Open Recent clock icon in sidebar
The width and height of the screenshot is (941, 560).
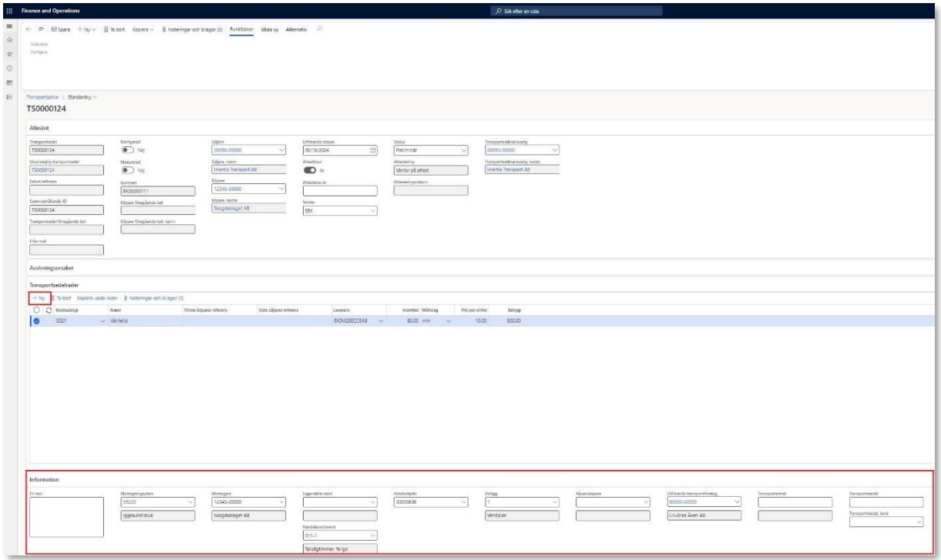tap(7, 69)
